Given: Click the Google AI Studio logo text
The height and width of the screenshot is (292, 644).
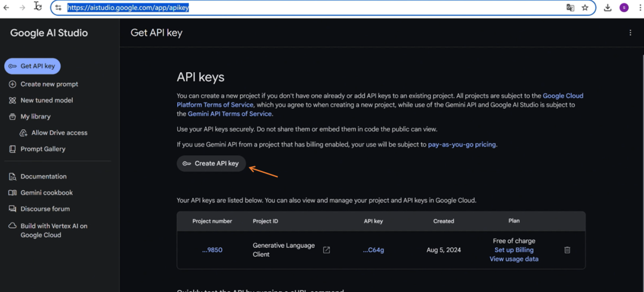Looking at the screenshot, I should pyautogui.click(x=49, y=33).
